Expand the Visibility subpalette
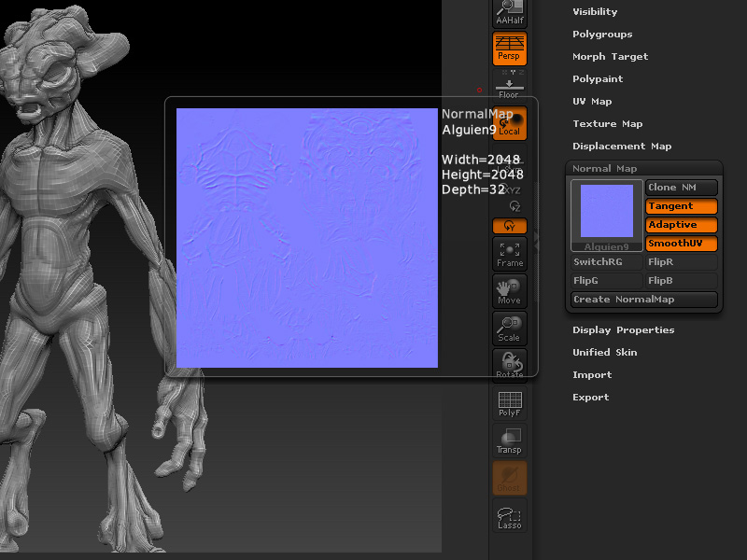This screenshot has height=560, width=747. point(595,12)
